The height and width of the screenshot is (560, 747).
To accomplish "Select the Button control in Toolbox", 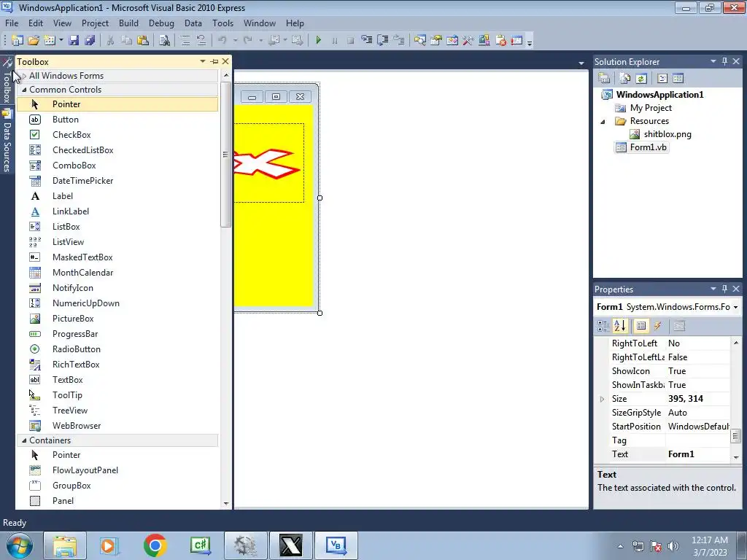I will click(65, 120).
